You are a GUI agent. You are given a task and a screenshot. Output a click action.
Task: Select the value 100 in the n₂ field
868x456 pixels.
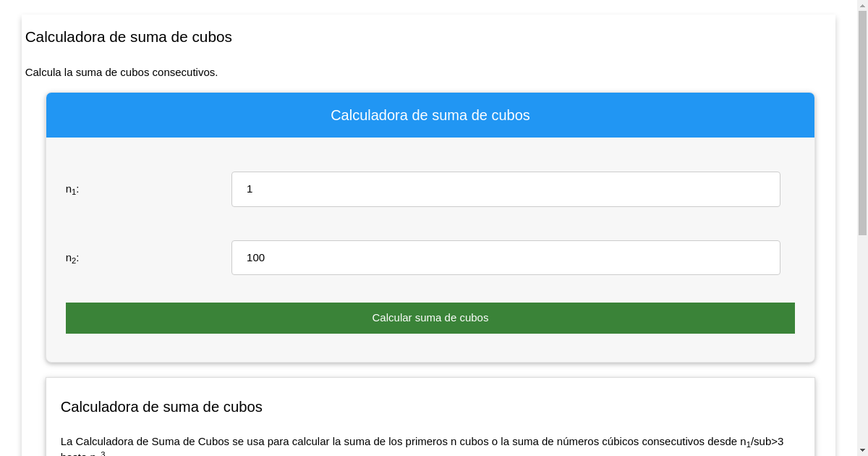click(255, 258)
